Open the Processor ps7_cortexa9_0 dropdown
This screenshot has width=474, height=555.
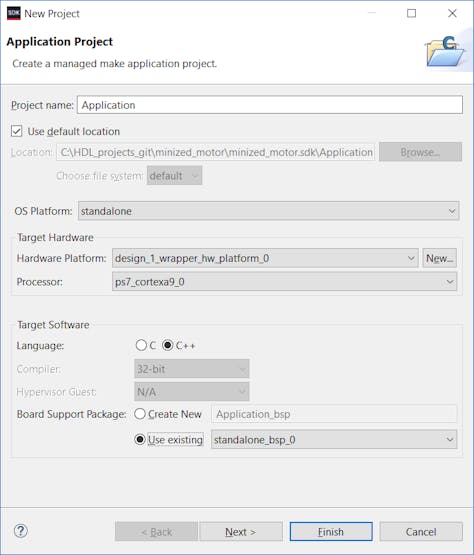[x=285, y=282]
